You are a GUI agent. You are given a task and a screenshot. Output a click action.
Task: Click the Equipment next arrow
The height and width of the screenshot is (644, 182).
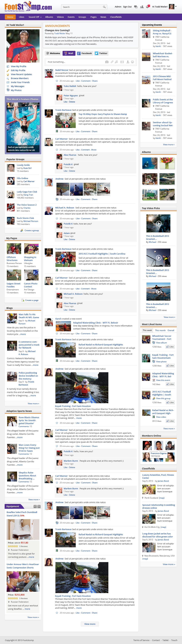pos(39,507)
